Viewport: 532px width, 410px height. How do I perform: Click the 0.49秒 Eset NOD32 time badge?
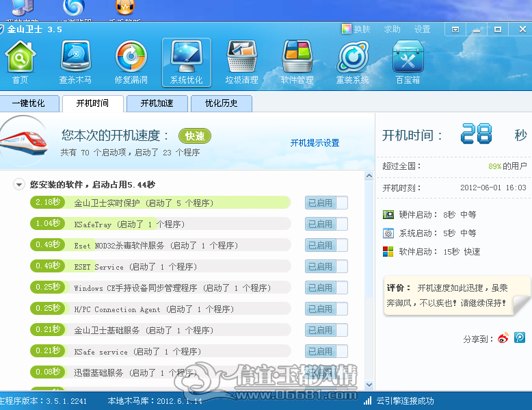(48, 244)
